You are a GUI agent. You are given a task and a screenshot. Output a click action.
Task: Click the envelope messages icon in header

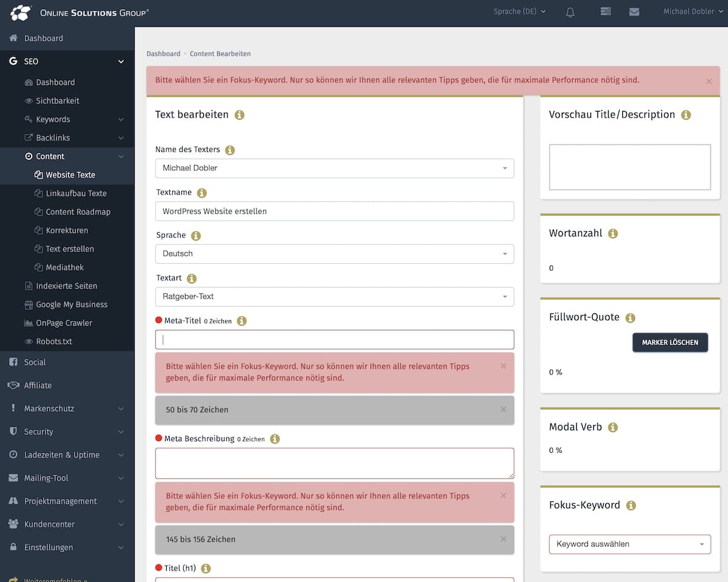click(x=634, y=12)
